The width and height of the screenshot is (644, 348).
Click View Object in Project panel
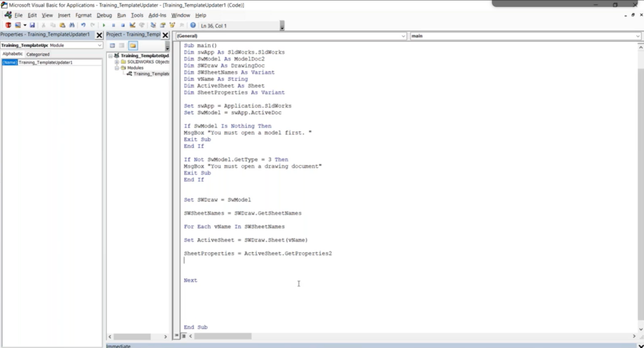122,46
